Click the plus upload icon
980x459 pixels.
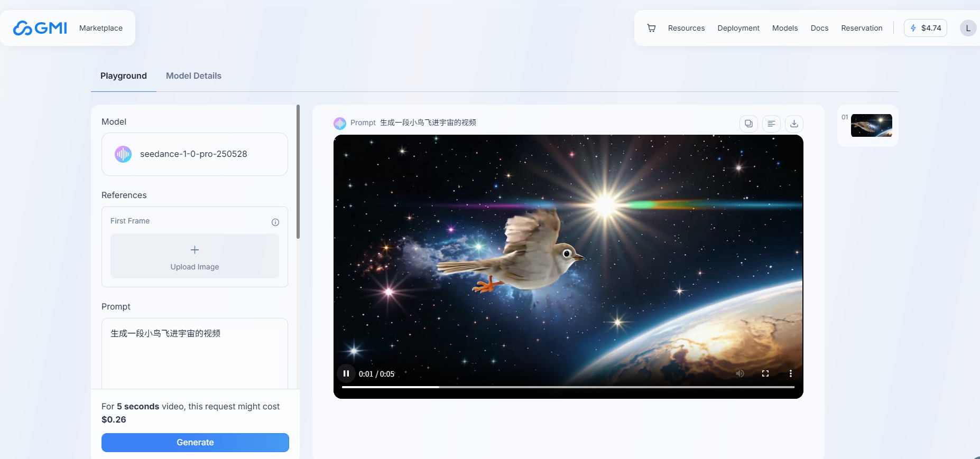[195, 250]
